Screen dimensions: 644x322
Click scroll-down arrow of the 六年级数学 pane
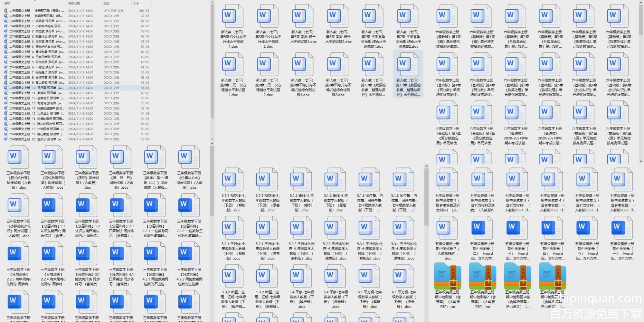coord(641,161)
